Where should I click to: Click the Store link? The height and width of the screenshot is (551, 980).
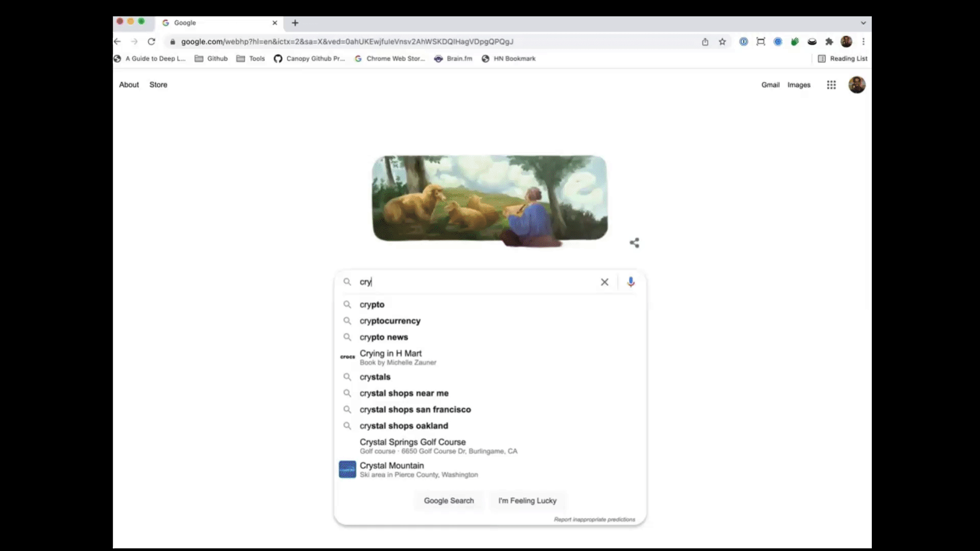[158, 85]
